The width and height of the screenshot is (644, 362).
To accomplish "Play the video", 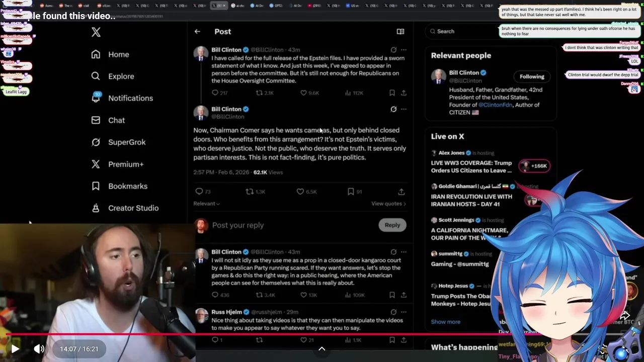I will [15, 349].
